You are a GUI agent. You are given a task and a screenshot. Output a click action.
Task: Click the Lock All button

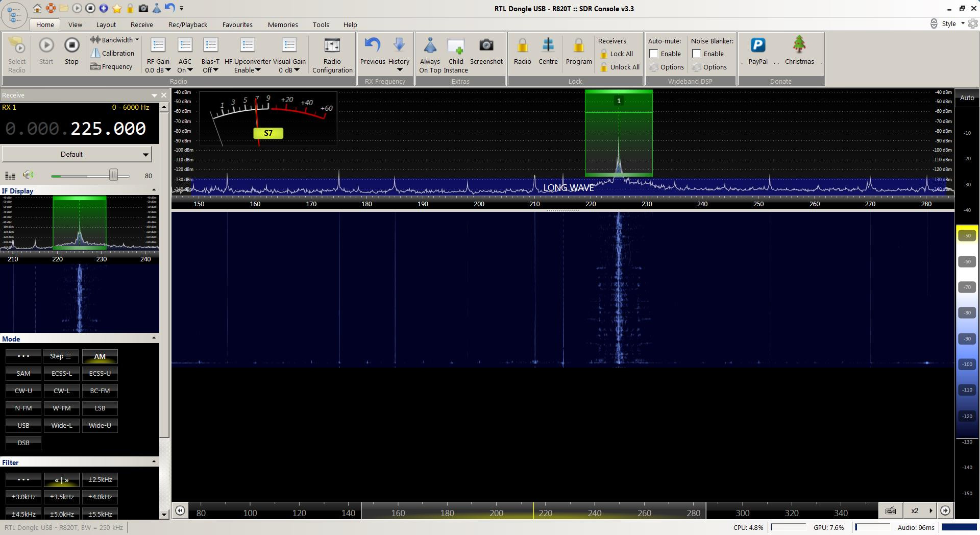coord(618,54)
